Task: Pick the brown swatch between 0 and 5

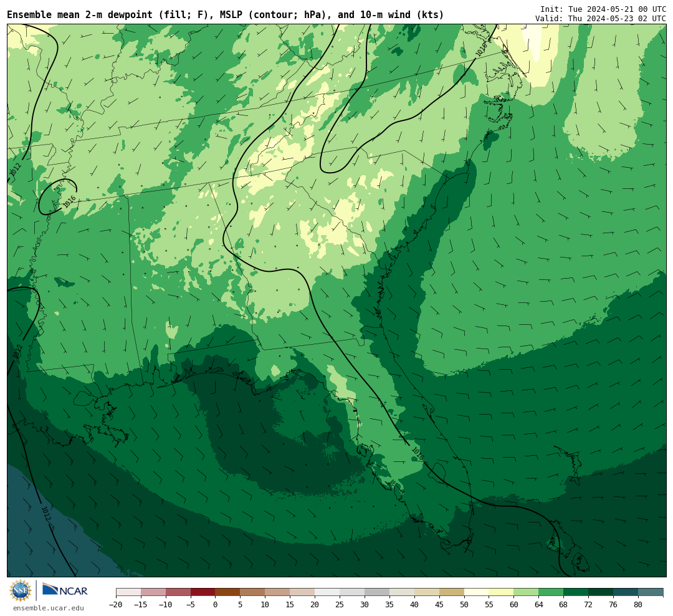Action: tap(228, 592)
